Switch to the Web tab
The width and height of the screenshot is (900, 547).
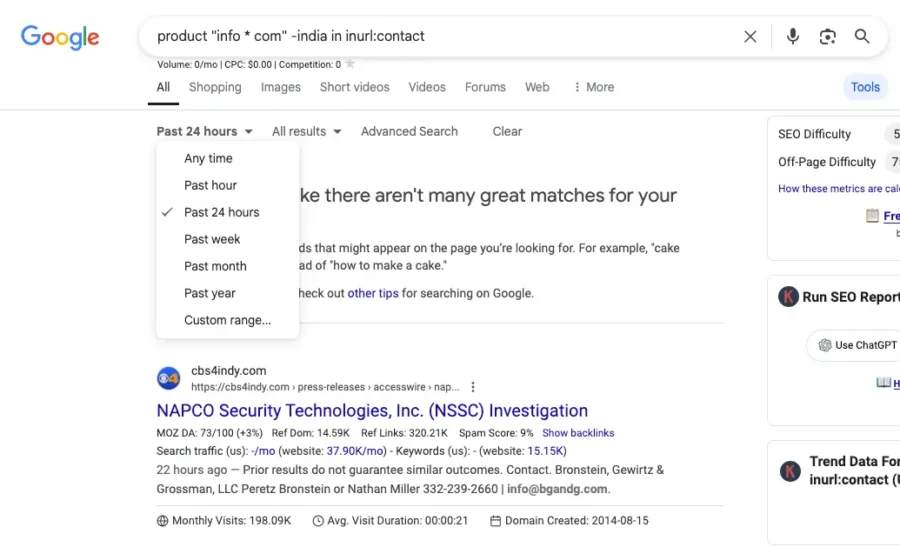537,87
